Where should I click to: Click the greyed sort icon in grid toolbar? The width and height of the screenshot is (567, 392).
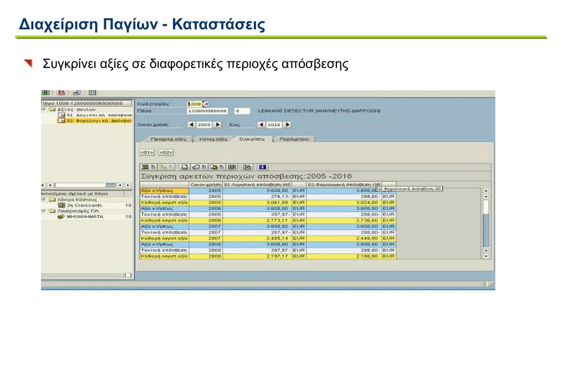coord(162,167)
